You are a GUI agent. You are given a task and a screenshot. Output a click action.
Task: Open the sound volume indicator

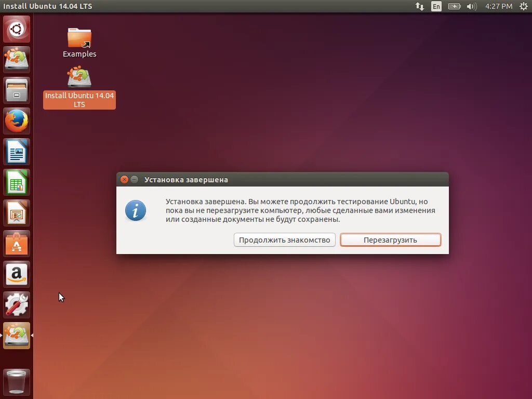[x=472, y=6]
